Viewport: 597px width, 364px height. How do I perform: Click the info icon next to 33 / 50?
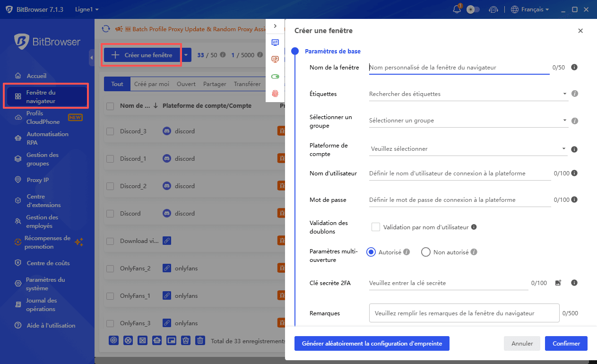pos(223,55)
